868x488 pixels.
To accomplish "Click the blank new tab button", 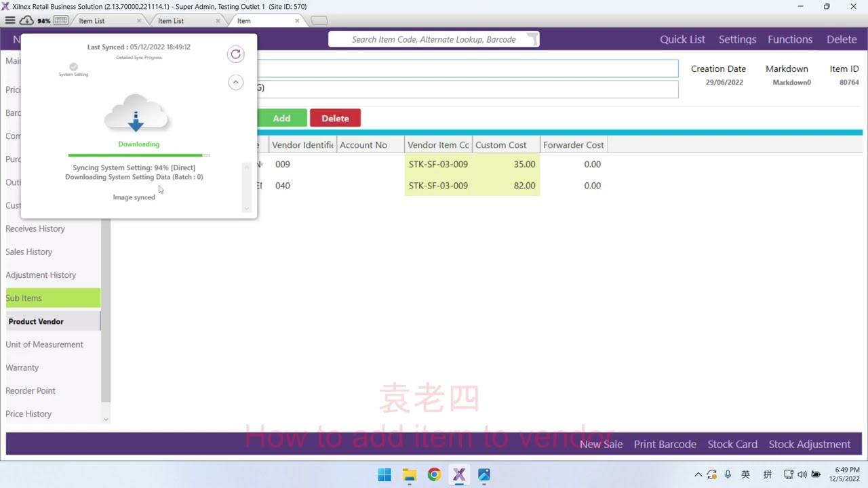I will click(x=319, y=21).
